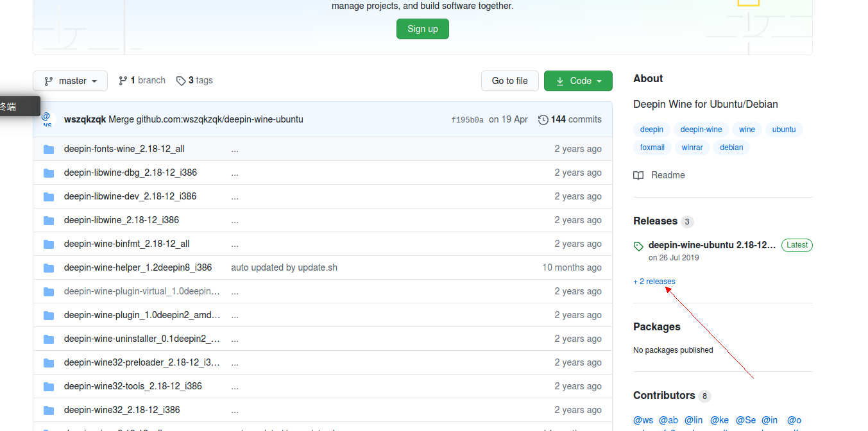
Task: Open the Packages section heading
Action: [x=657, y=326]
